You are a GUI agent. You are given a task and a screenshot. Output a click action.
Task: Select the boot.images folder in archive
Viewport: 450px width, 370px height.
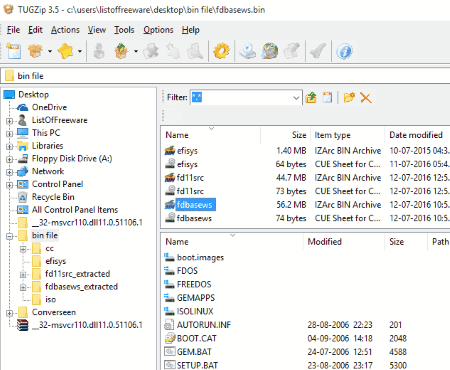(x=200, y=258)
